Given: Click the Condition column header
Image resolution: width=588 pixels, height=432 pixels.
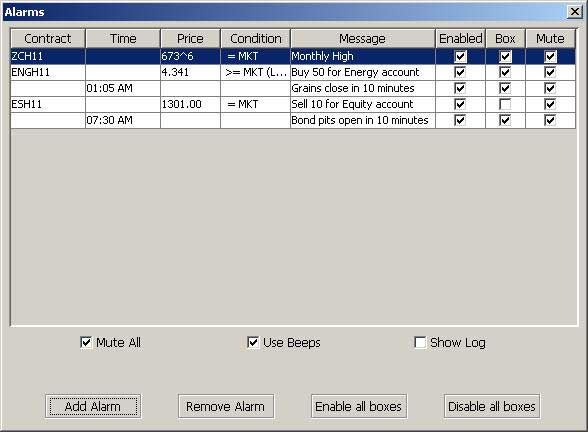Looking at the screenshot, I should [256, 39].
